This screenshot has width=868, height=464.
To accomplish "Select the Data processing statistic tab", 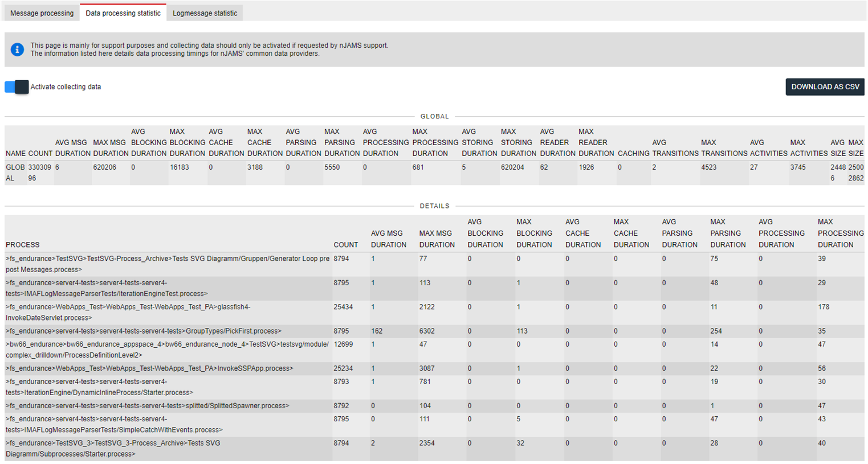I will click(123, 13).
